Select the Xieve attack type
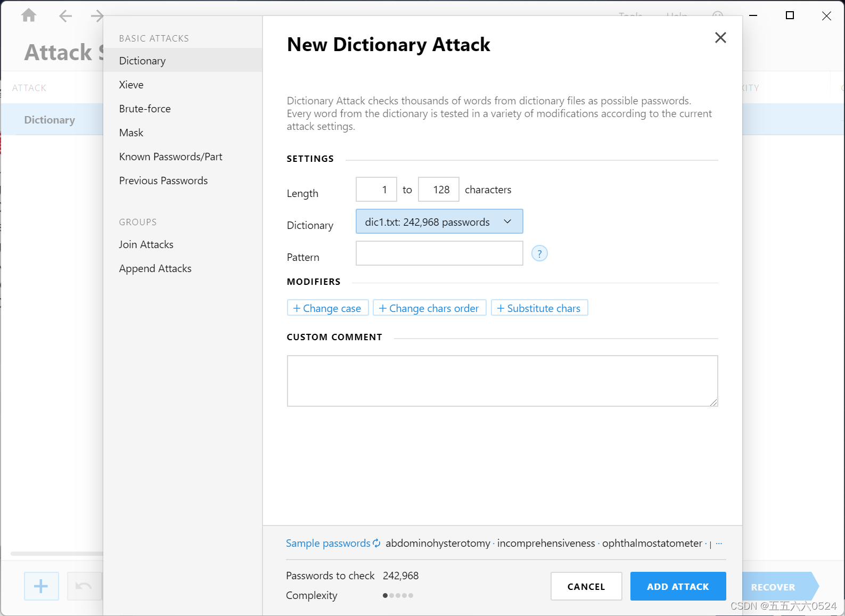845x616 pixels. [183, 85]
